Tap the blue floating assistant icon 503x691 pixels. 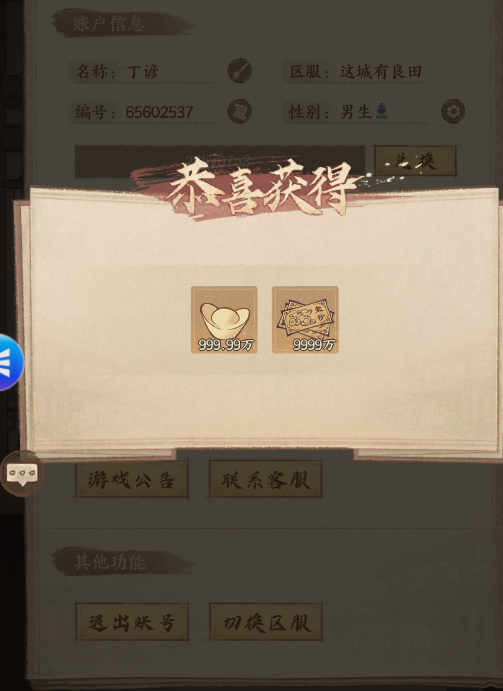[x=11, y=362]
